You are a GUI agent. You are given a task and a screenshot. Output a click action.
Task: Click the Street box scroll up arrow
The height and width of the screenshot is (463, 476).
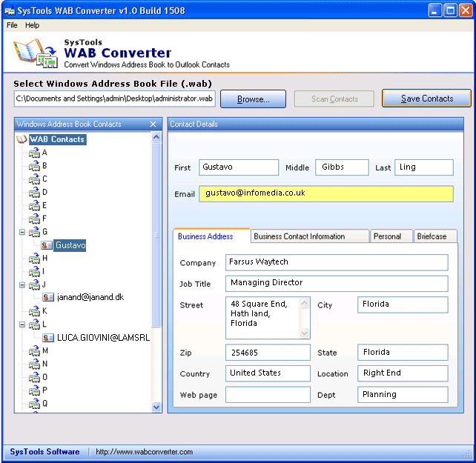coord(304,303)
